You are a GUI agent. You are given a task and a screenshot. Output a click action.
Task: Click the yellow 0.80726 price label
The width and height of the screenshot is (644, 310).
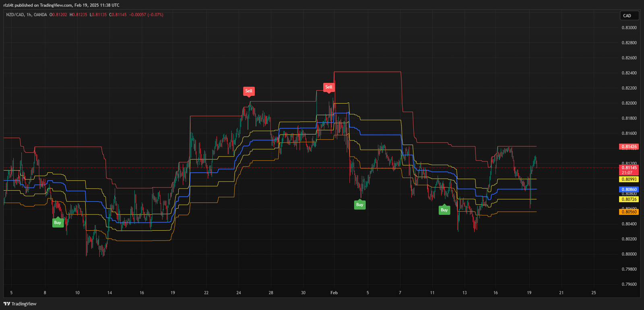(x=629, y=199)
